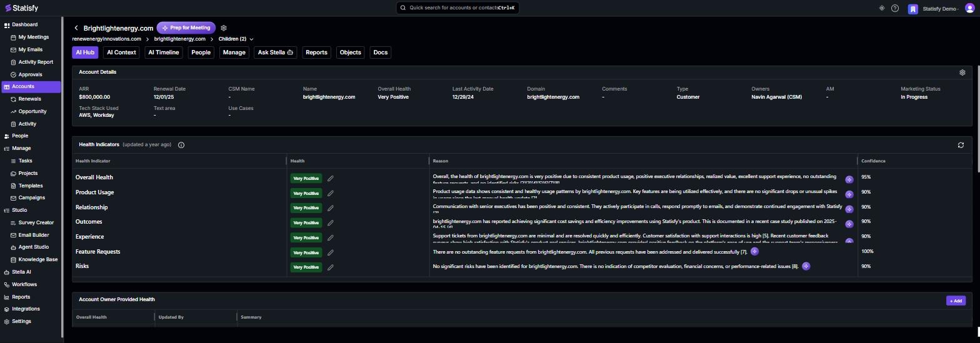Viewport: 980px width, 343px height.
Task: Open the Reports tab
Action: click(x=316, y=52)
